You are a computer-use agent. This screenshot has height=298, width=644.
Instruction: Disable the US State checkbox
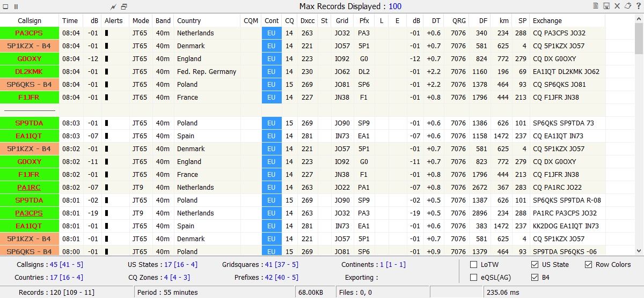coord(535,265)
